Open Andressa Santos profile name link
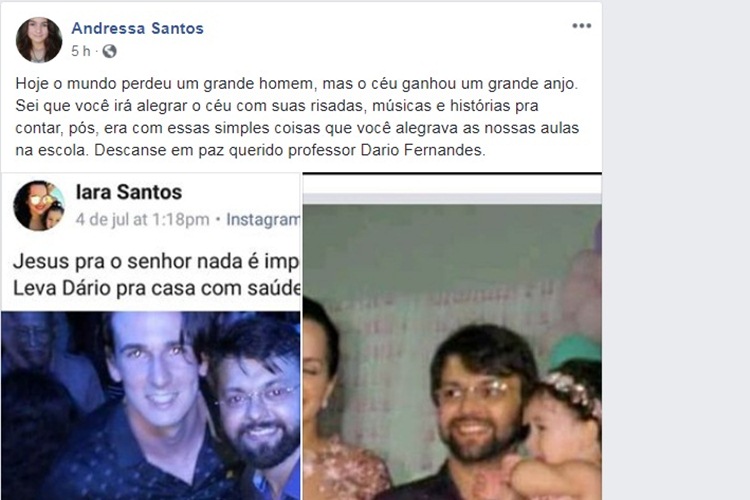 click(137, 28)
